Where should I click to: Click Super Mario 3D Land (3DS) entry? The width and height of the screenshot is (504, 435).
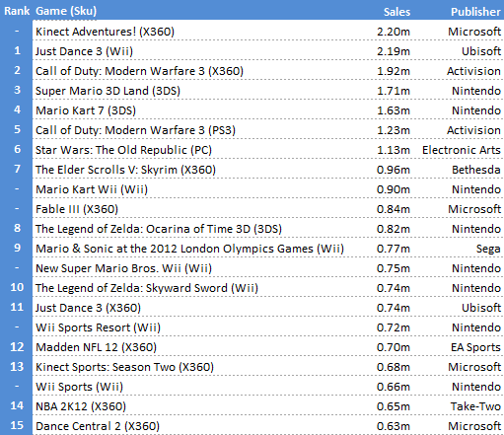coord(108,91)
